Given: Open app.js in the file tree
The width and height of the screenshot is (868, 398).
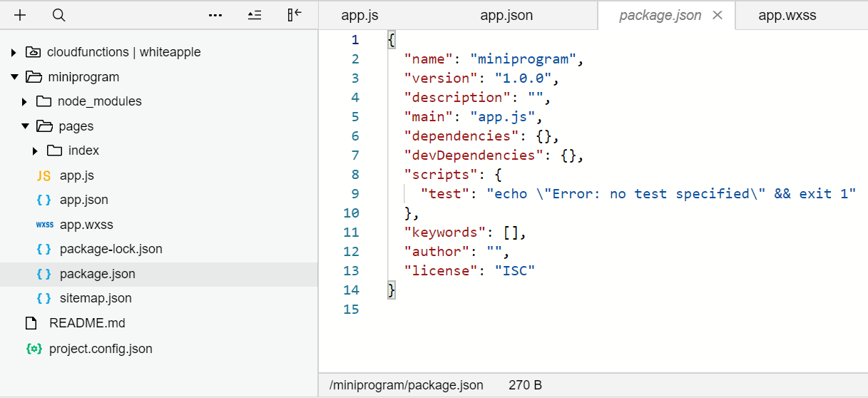Looking at the screenshot, I should (x=77, y=175).
